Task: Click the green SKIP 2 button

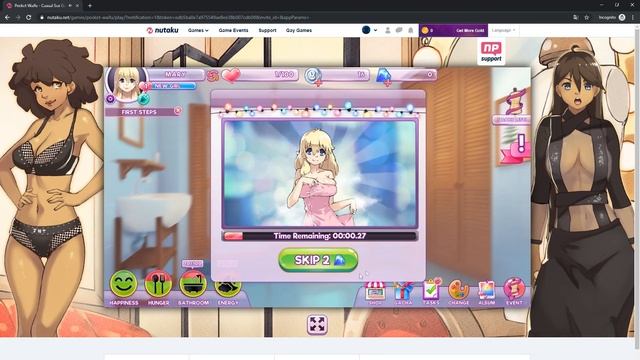Action: [318, 260]
